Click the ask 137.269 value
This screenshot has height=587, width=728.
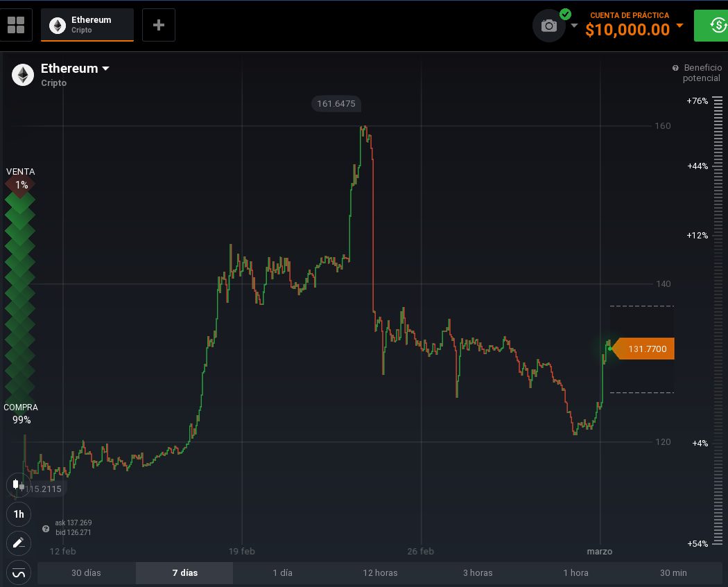73,523
